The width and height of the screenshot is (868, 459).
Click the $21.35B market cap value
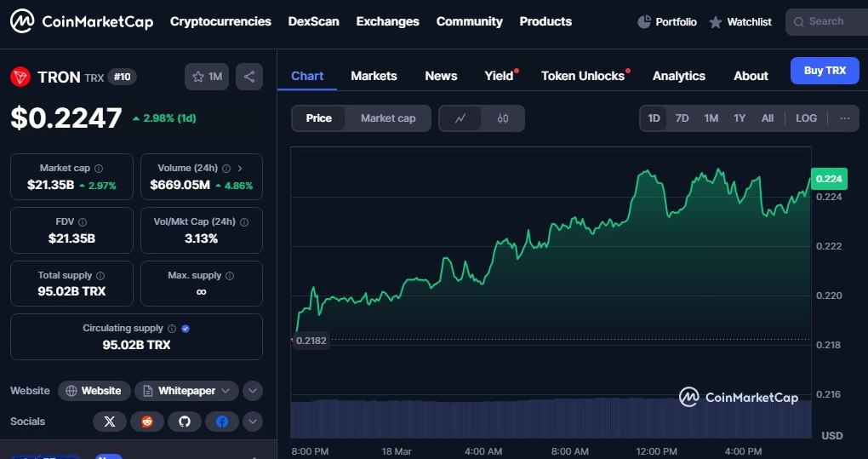click(50, 185)
